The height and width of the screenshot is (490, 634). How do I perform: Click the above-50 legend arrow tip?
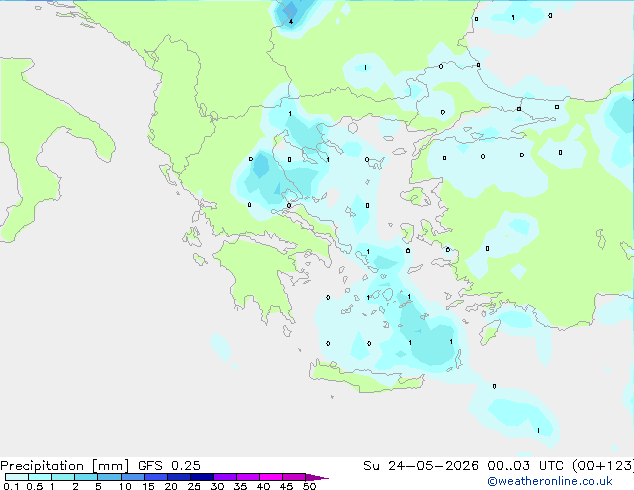pos(317,477)
